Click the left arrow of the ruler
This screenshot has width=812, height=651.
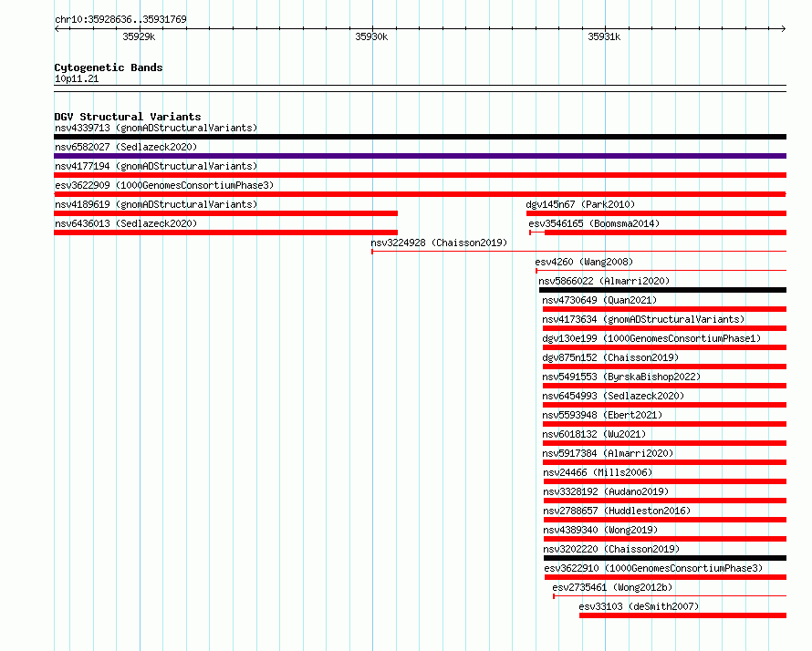(57, 29)
